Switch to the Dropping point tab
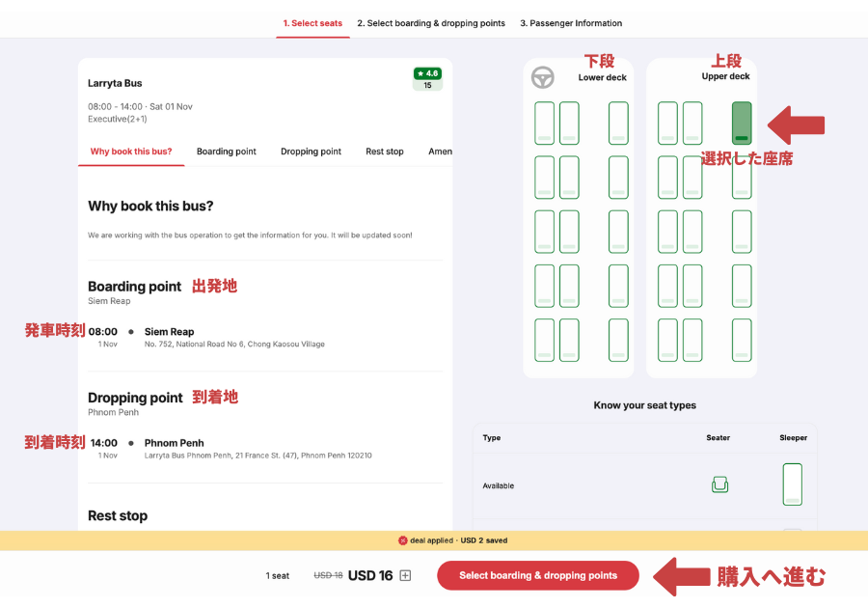The height and width of the screenshot is (608, 868). [311, 152]
